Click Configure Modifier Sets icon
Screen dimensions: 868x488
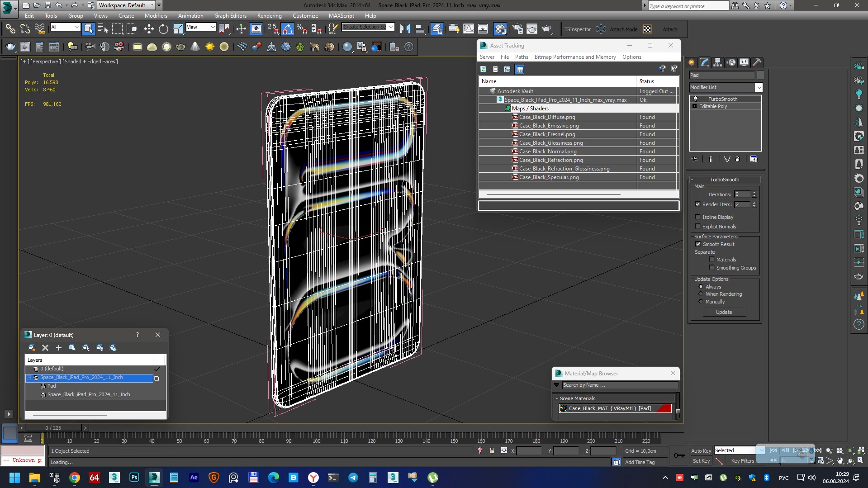pos(754,159)
